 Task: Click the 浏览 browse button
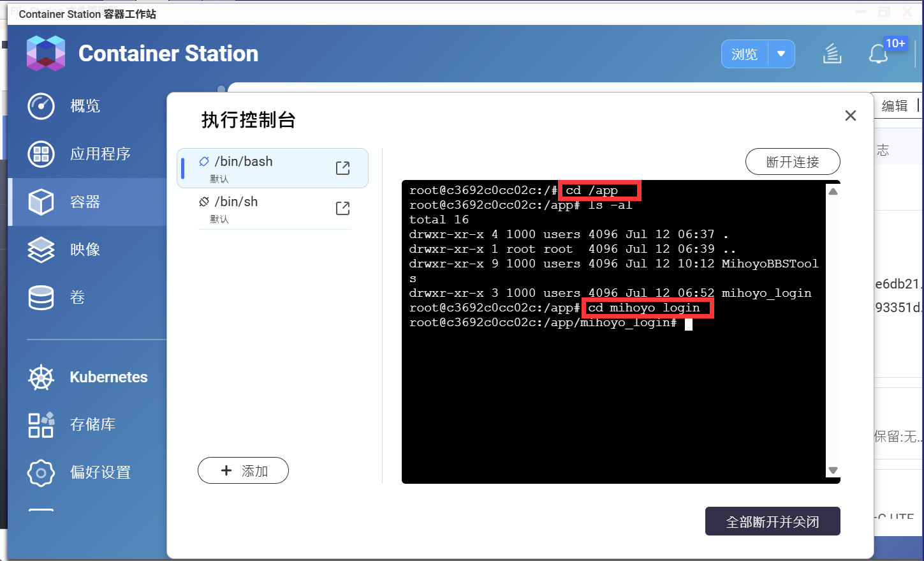745,54
